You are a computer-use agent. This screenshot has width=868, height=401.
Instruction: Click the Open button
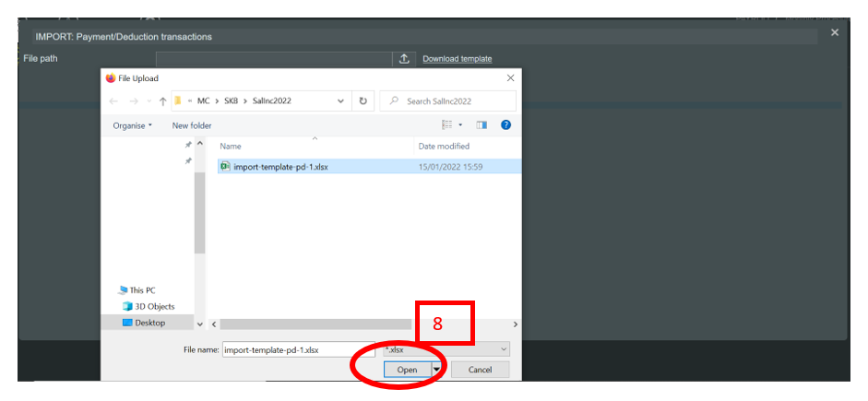pos(408,370)
